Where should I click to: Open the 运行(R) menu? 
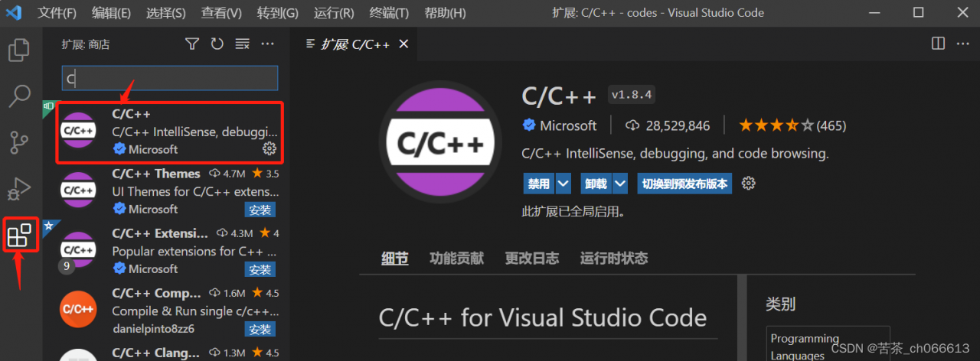tap(334, 13)
